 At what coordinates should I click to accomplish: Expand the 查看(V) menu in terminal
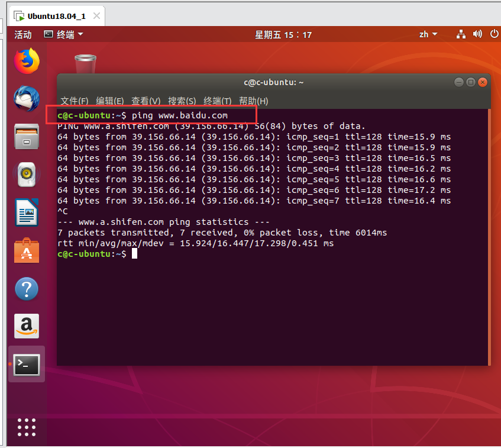pos(146,101)
